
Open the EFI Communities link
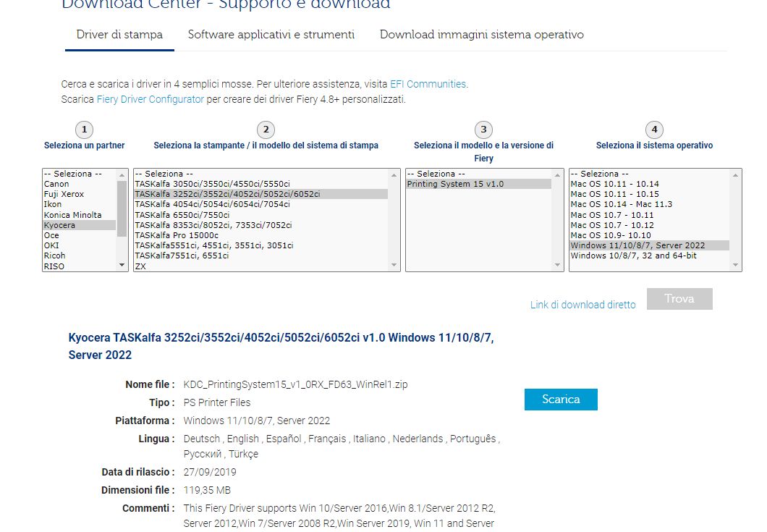coord(428,84)
